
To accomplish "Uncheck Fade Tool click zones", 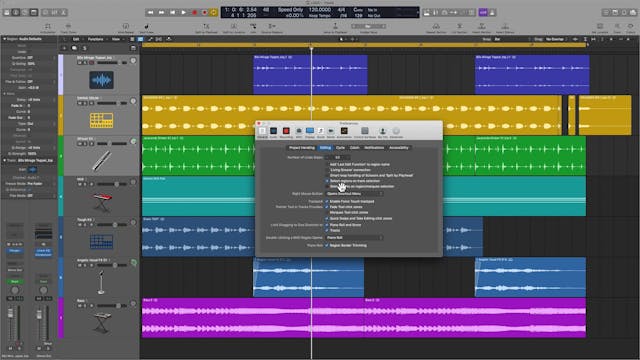I will coord(327,207).
